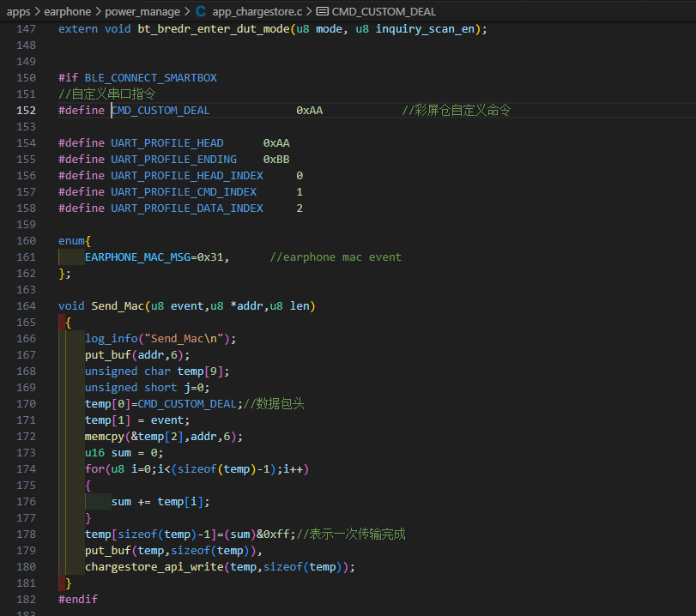Click the 'unsigned char temp[9]' declaration

(157, 371)
